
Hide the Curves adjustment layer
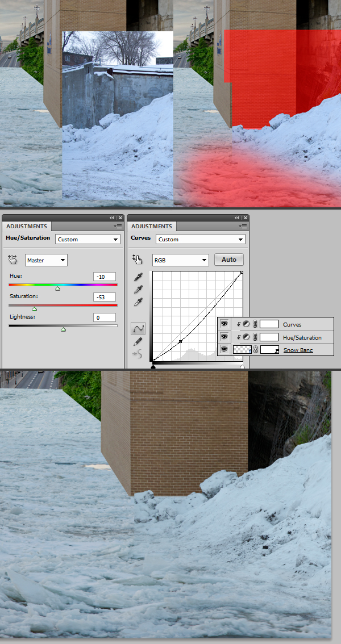224,324
